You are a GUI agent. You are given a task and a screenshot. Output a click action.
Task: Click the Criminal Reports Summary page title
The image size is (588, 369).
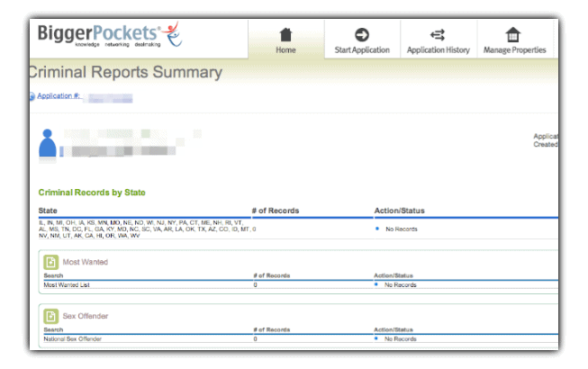(125, 73)
